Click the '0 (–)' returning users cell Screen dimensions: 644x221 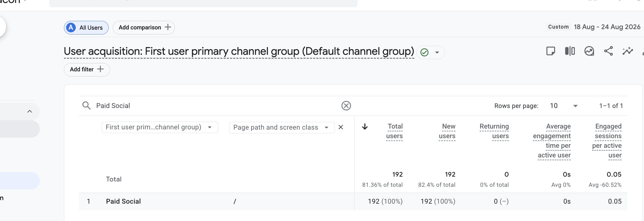501,201
